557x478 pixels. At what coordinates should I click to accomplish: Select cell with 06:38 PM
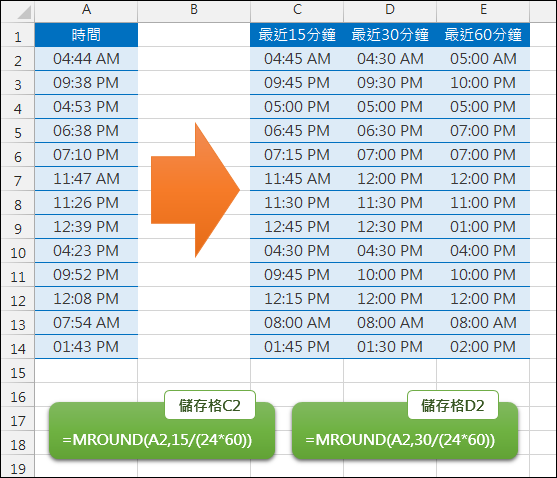tap(86, 131)
